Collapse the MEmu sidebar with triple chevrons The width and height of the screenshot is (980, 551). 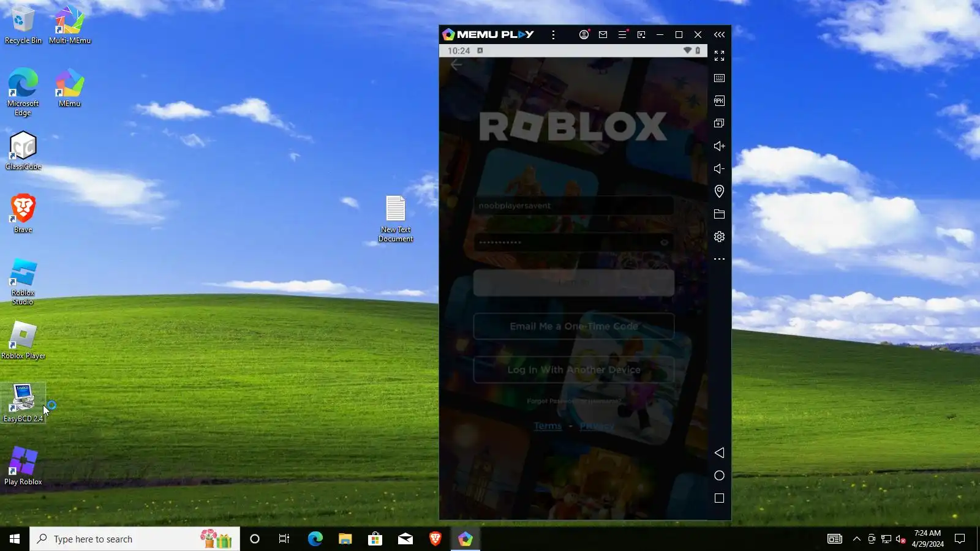point(719,35)
